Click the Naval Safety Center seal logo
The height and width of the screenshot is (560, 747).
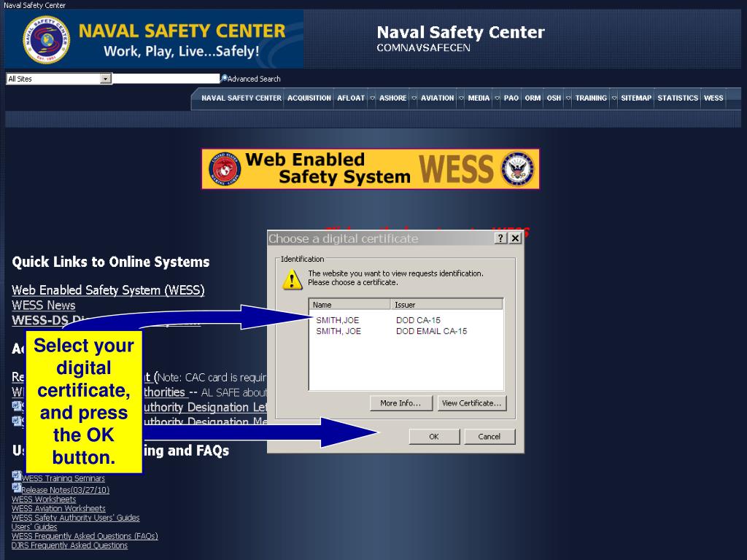(x=46, y=39)
